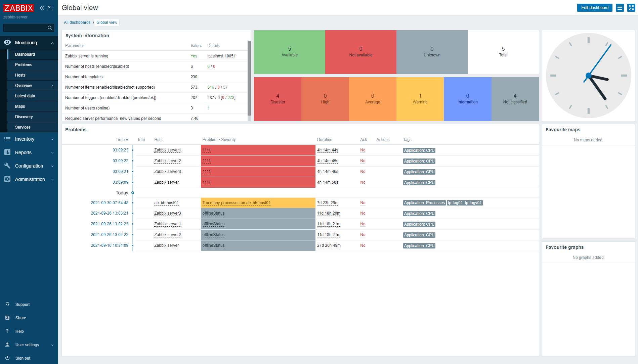Click Ack 'No' for aix-bh-host01 problem
The width and height of the screenshot is (638, 364).
pos(363,203)
